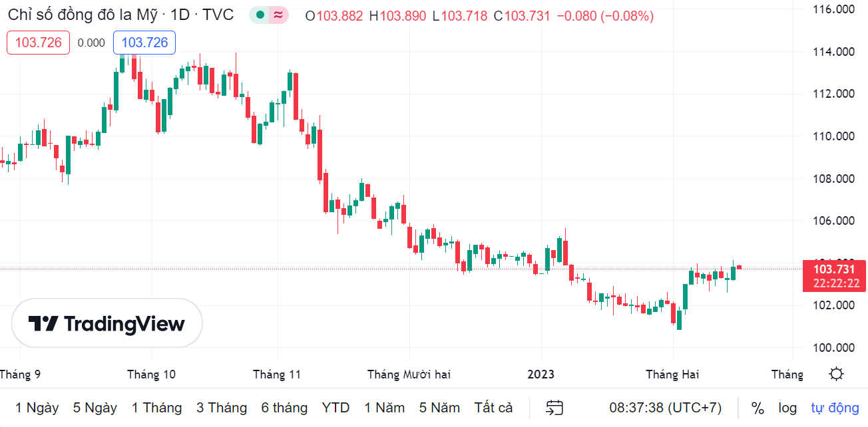This screenshot has height=427, width=868.
Task: Switch to "1 Tháng" range
Action: click(156, 408)
